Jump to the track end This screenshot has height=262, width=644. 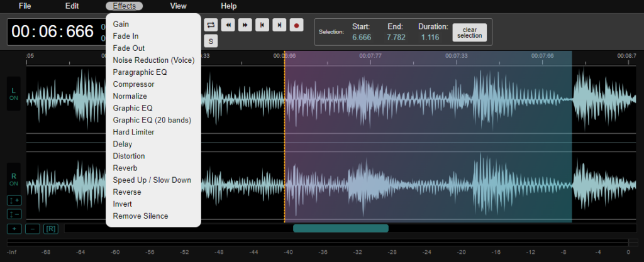coord(279,25)
